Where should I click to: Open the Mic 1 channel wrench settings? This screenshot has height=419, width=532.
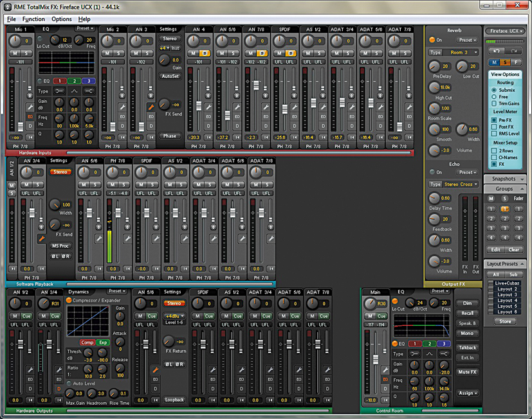30,107
